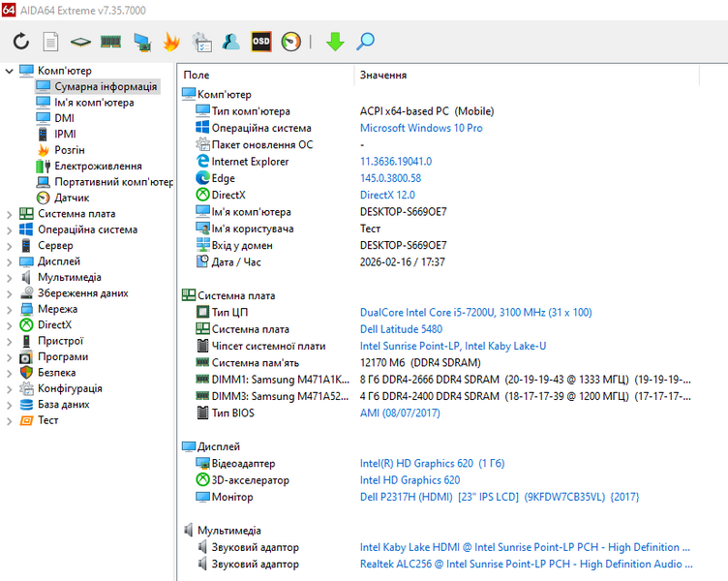Open Датчик sensor page

point(63,198)
